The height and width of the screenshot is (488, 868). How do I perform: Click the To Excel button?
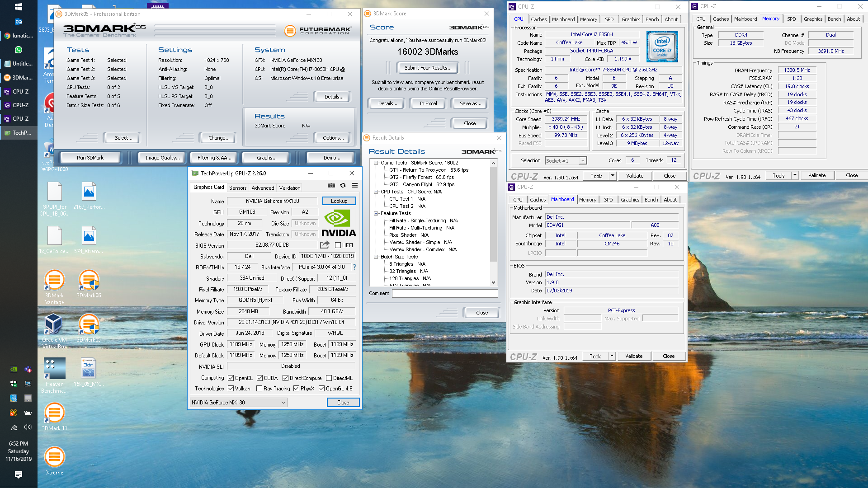pos(428,103)
